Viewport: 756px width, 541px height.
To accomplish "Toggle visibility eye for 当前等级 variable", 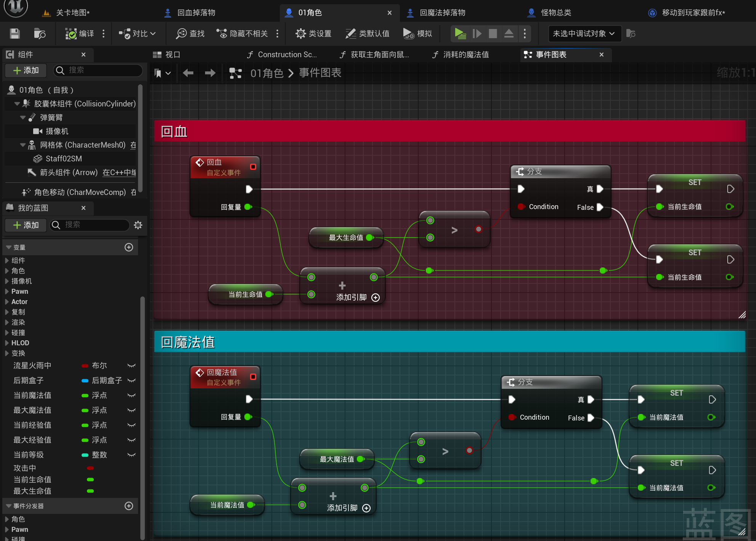I will pyautogui.click(x=132, y=455).
